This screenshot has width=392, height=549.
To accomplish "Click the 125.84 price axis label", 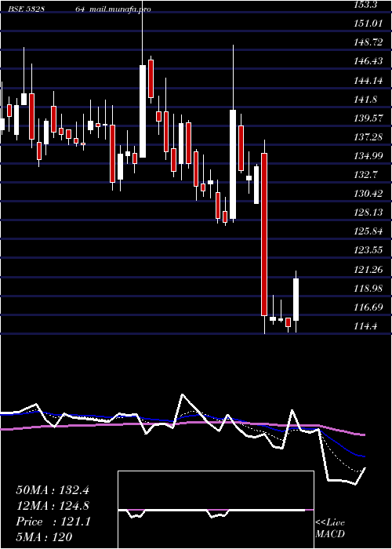I will [368, 232].
